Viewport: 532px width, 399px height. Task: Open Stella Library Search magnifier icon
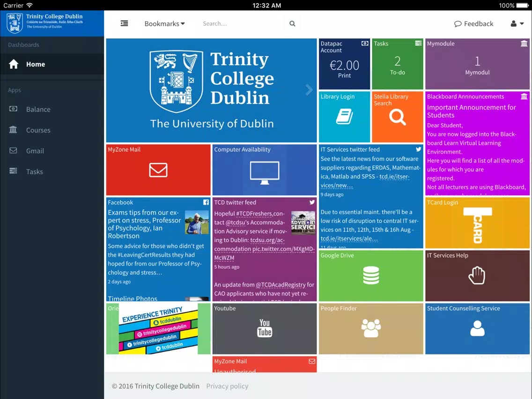397,118
